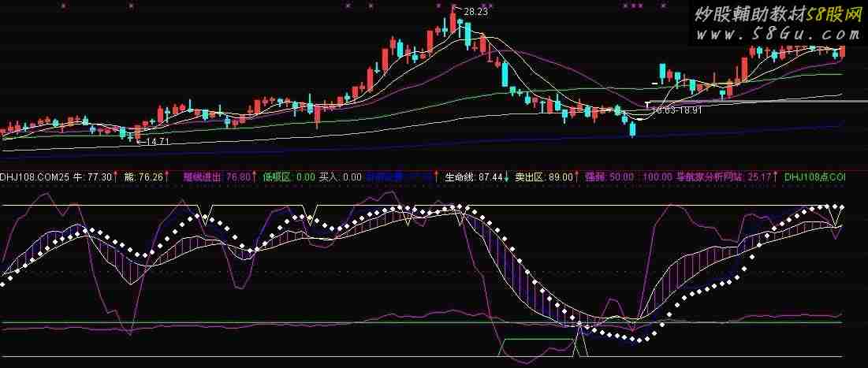Click the white horizontal support line at 18.63

[758, 102]
